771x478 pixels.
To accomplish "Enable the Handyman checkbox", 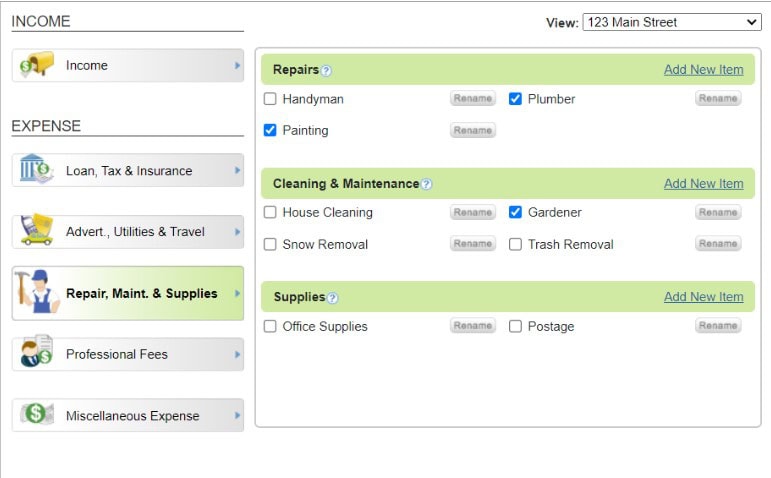I will (x=270, y=99).
